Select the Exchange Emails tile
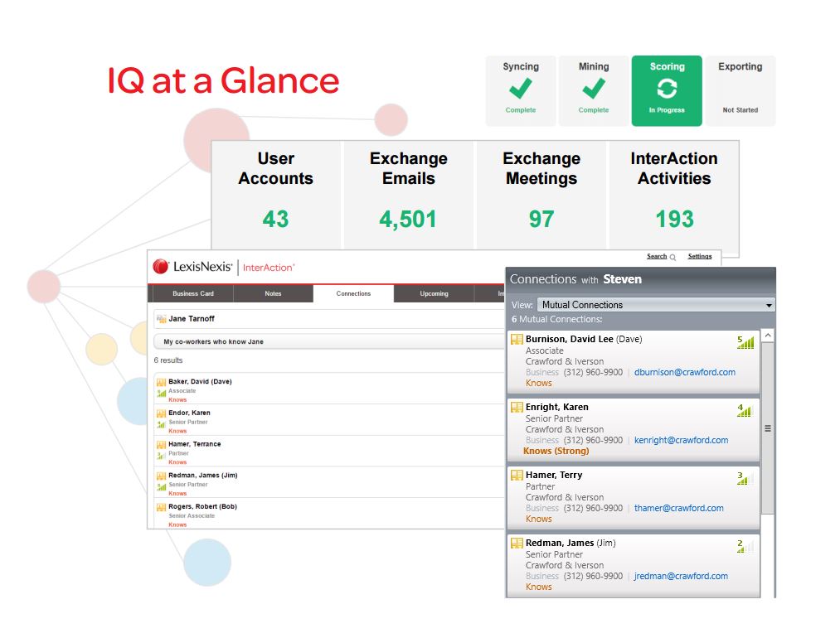 pyautogui.click(x=408, y=195)
